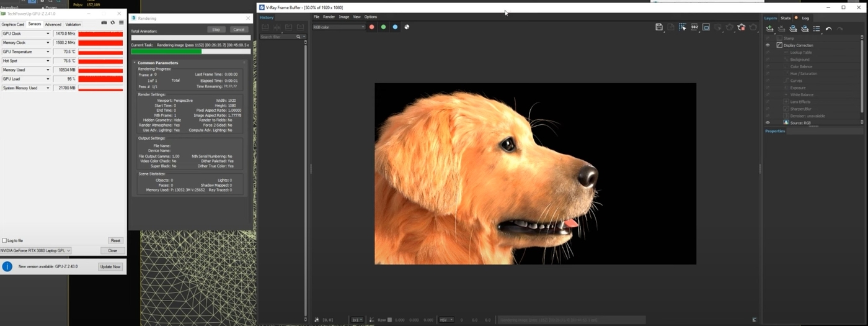
Task: Toggle the red channel button
Action: coord(372,27)
